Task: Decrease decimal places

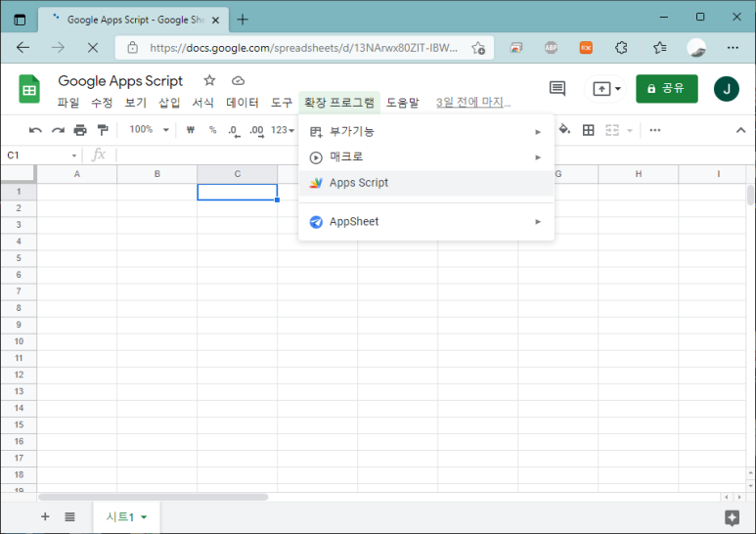Action: pyautogui.click(x=235, y=131)
